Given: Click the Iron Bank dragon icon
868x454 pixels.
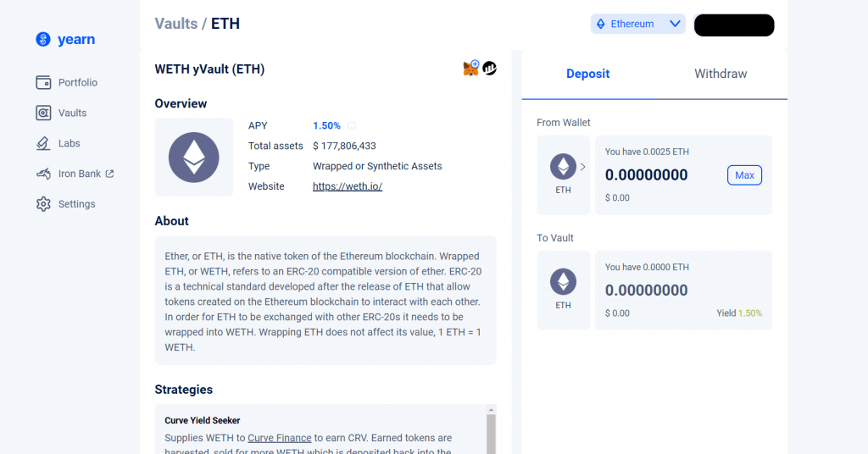Looking at the screenshot, I should coord(43,174).
